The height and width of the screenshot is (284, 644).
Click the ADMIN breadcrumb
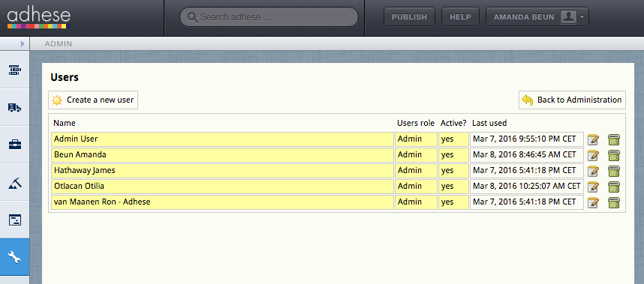[x=59, y=43]
